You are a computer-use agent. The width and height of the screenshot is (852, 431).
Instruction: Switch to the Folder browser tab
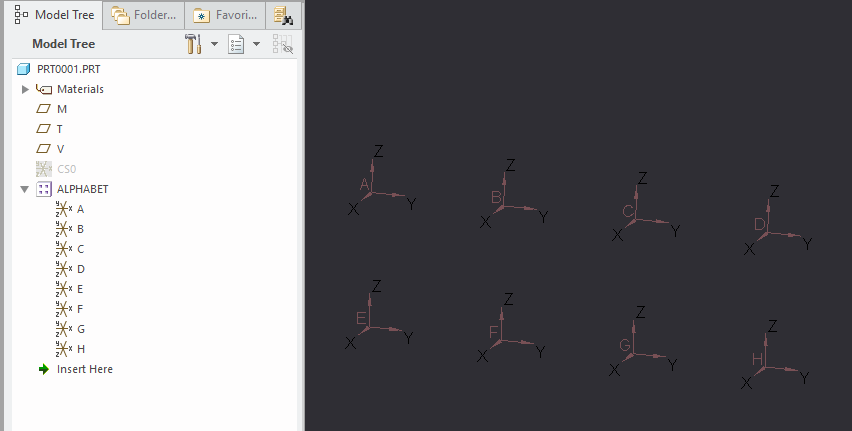point(144,15)
